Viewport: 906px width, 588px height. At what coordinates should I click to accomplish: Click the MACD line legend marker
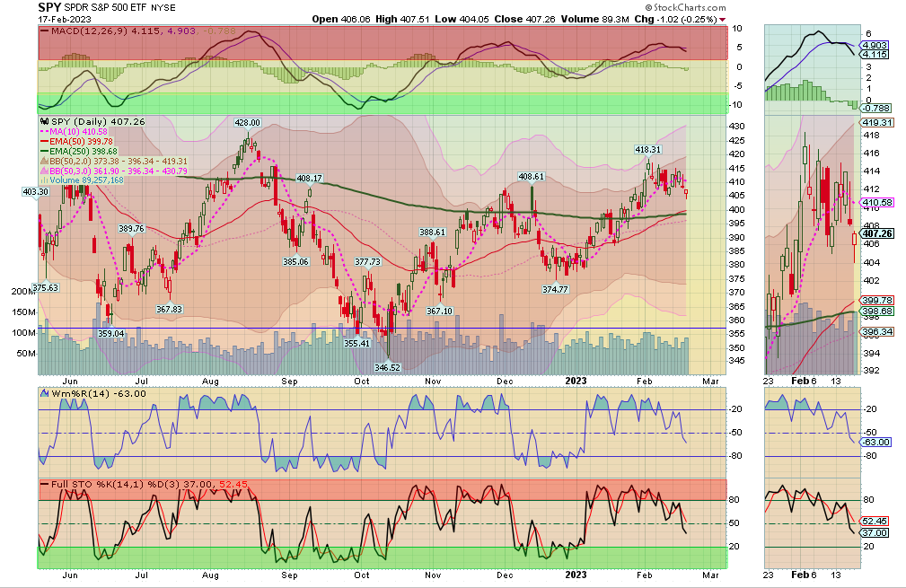42,32
